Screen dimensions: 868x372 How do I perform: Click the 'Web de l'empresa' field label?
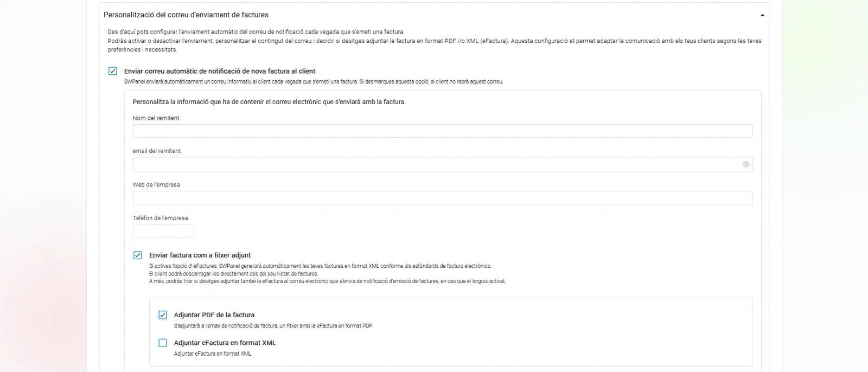click(x=156, y=184)
